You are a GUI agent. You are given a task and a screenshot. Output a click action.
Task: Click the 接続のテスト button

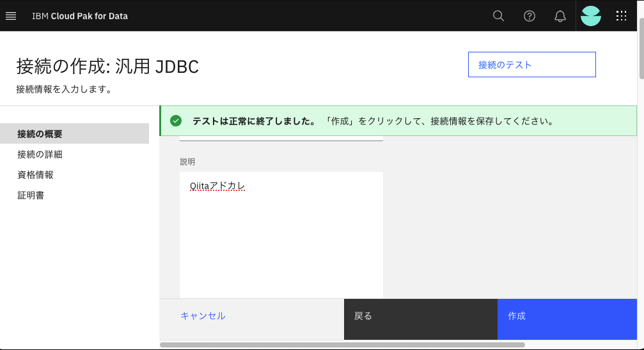pos(532,65)
